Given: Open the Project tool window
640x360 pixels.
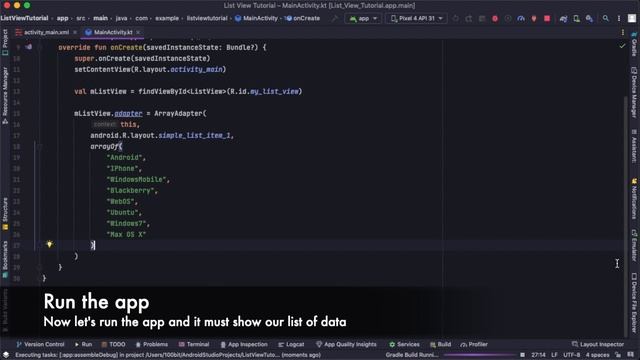Looking at the screenshot, I should pos(5,42).
